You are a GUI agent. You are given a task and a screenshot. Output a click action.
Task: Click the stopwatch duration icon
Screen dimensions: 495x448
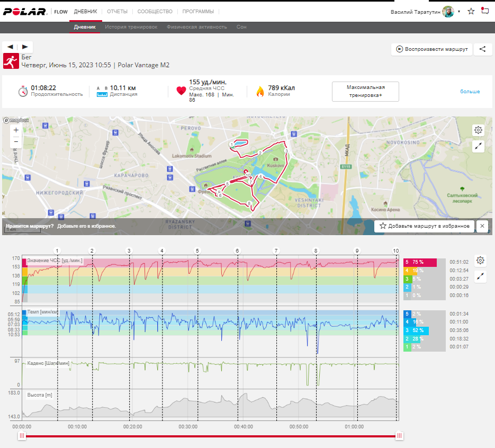point(23,91)
